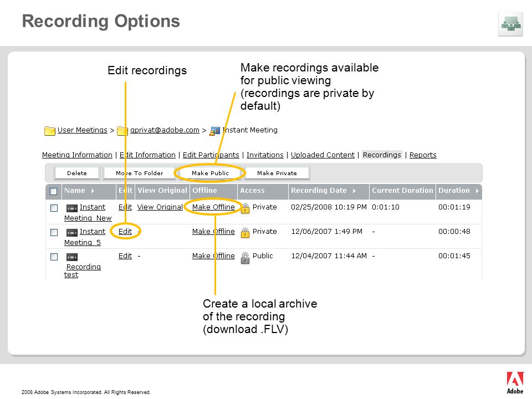Click the duration value 00:01:45
The image size is (532, 399).
tap(454, 256)
